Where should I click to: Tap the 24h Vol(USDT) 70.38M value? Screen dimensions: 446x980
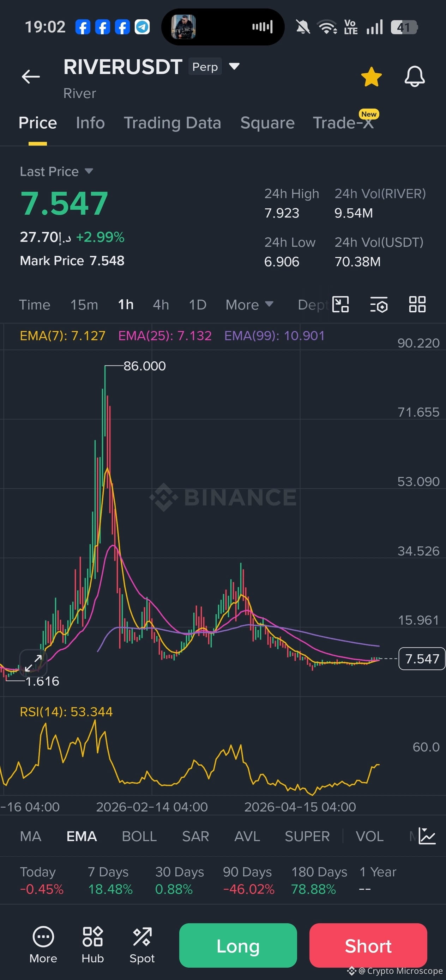358,262
